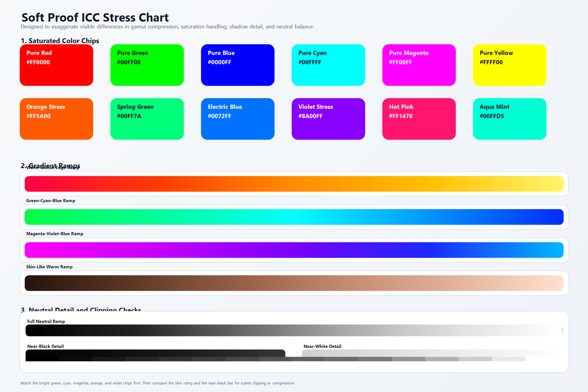The width and height of the screenshot is (588, 392).
Task: Click the Hot Pink #FF1470 chip
Action: pyautogui.click(x=419, y=119)
